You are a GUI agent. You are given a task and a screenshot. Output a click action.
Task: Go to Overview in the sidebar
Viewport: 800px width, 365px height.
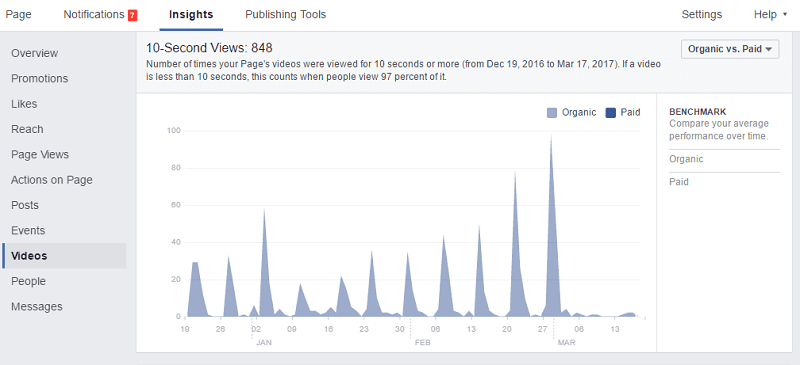click(35, 53)
